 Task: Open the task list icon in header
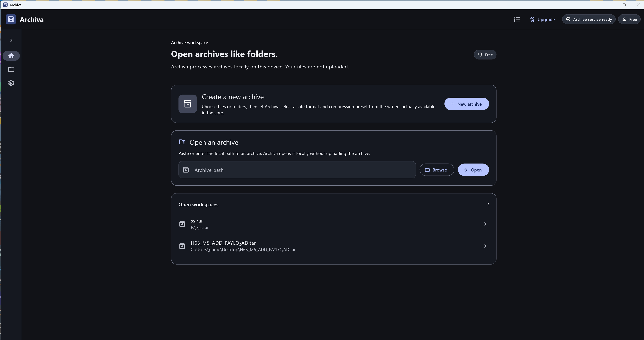click(x=517, y=19)
